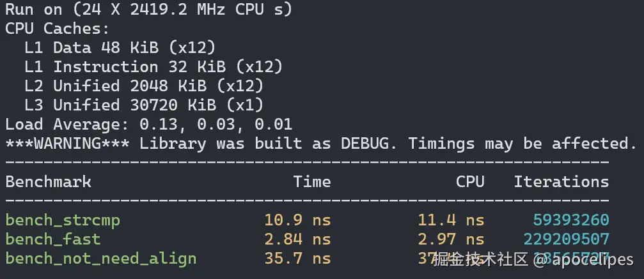Click the 11.4 ns CPU value
The height and width of the screenshot is (279, 644).
(452, 220)
